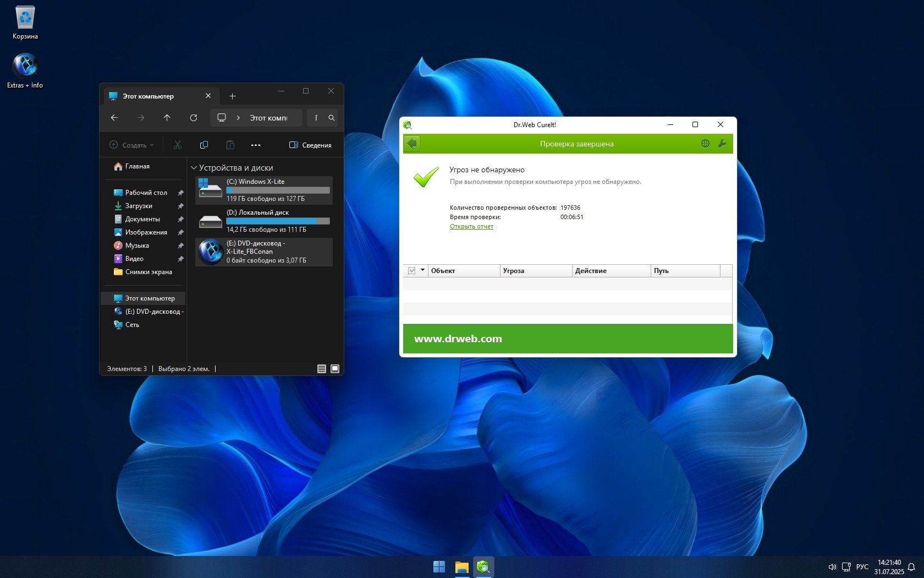Switch to large thumbnails view in Explorer
924x578 pixels.
[x=335, y=369]
